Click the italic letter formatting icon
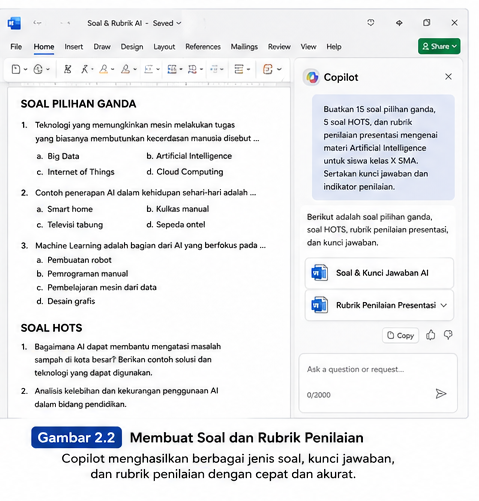The image size is (479, 501). click(x=85, y=69)
